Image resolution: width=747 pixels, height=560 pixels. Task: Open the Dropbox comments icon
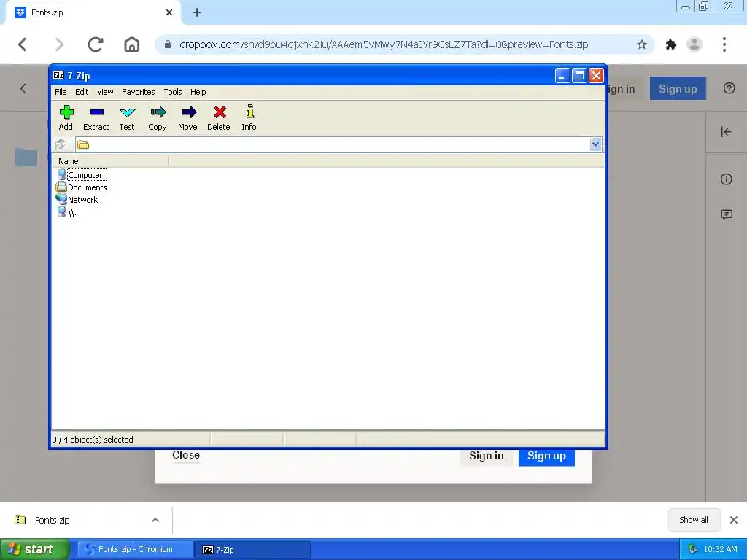(x=727, y=214)
